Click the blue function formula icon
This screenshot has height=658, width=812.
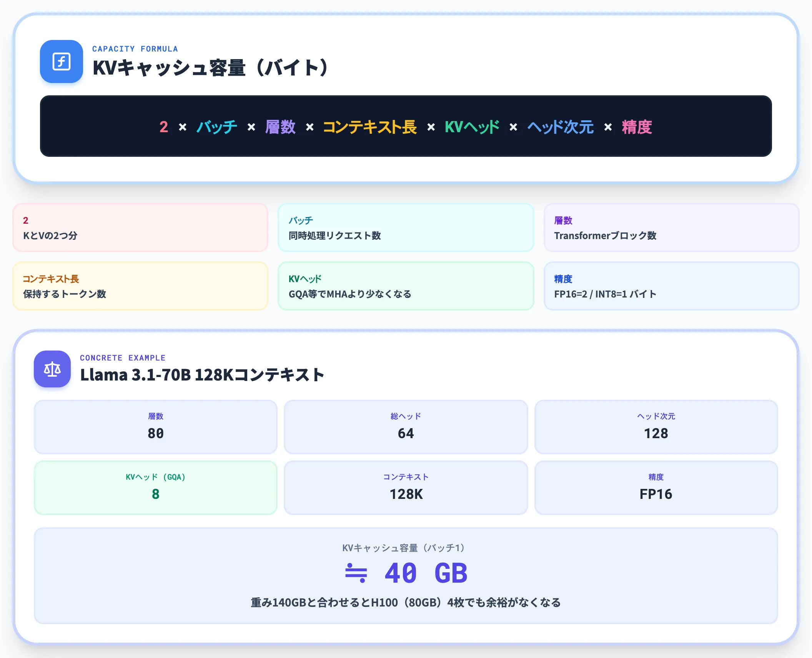tap(62, 61)
